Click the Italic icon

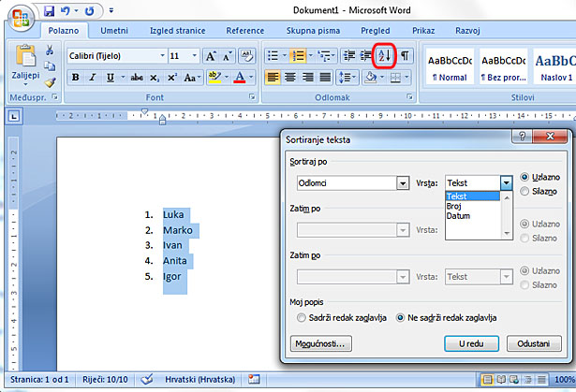[x=93, y=77]
